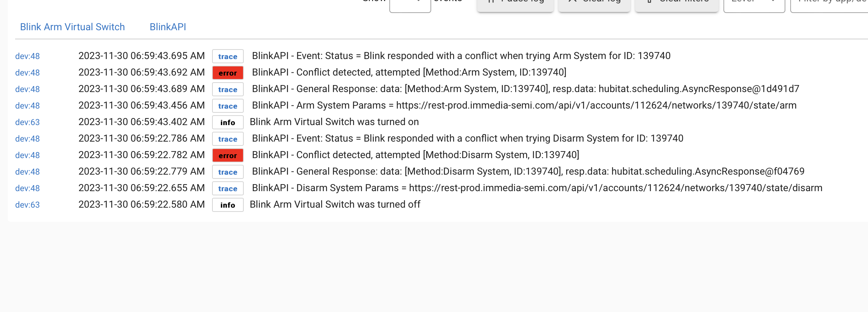
Task: Select timestamp 2023-11-30 06:59:43.456 AM
Action: (x=141, y=105)
